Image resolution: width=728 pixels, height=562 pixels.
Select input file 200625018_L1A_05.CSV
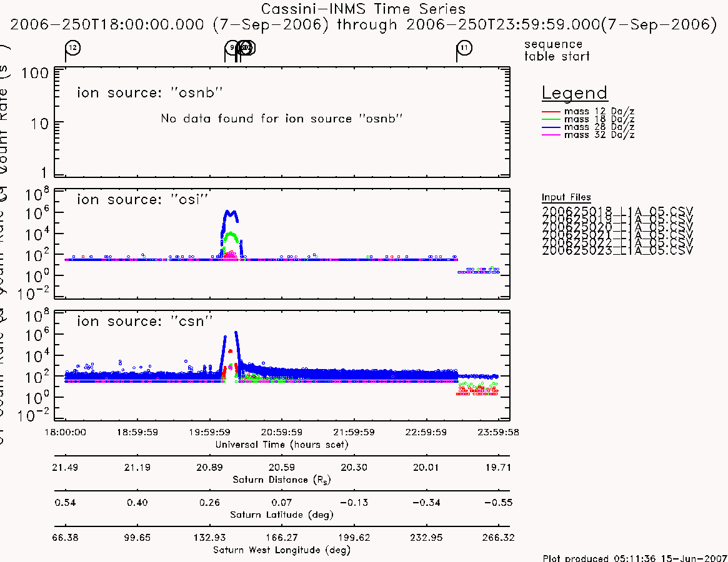pos(617,211)
